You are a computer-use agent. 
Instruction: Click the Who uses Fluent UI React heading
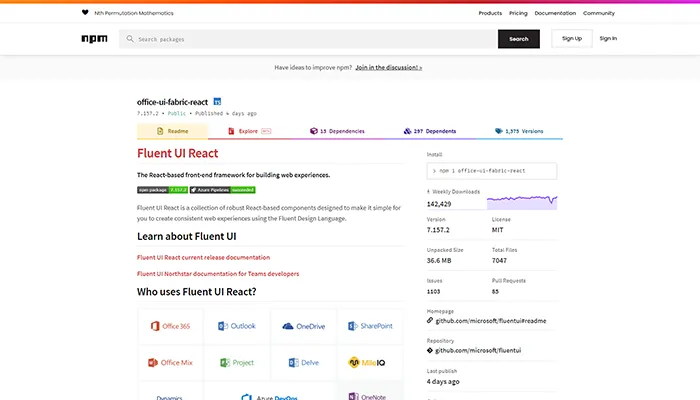tap(197, 292)
